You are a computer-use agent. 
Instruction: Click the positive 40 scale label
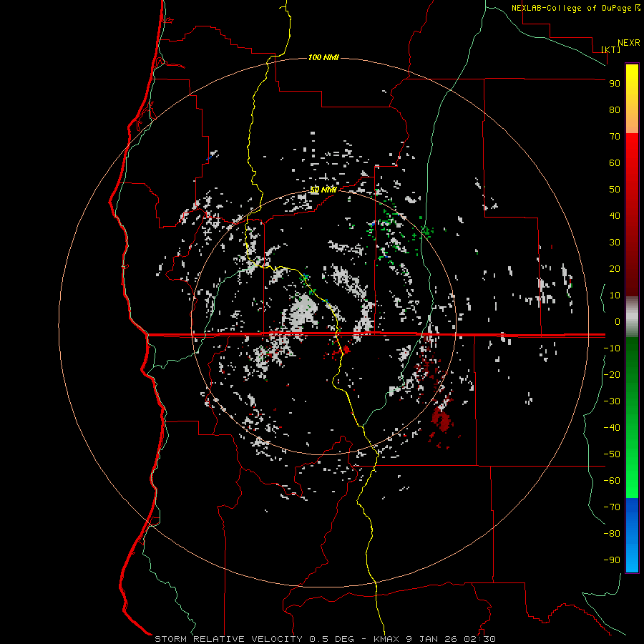(615, 215)
